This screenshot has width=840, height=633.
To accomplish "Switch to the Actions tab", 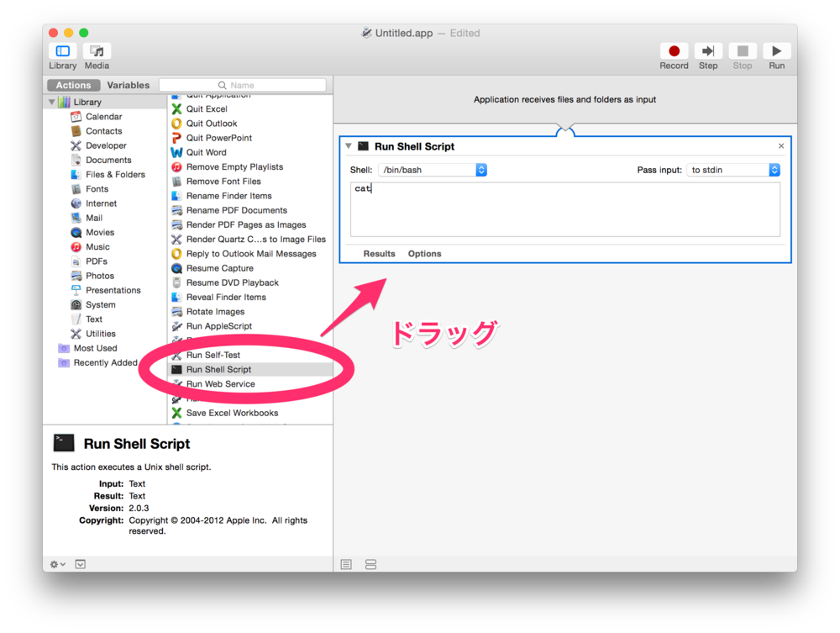I will click(x=73, y=85).
